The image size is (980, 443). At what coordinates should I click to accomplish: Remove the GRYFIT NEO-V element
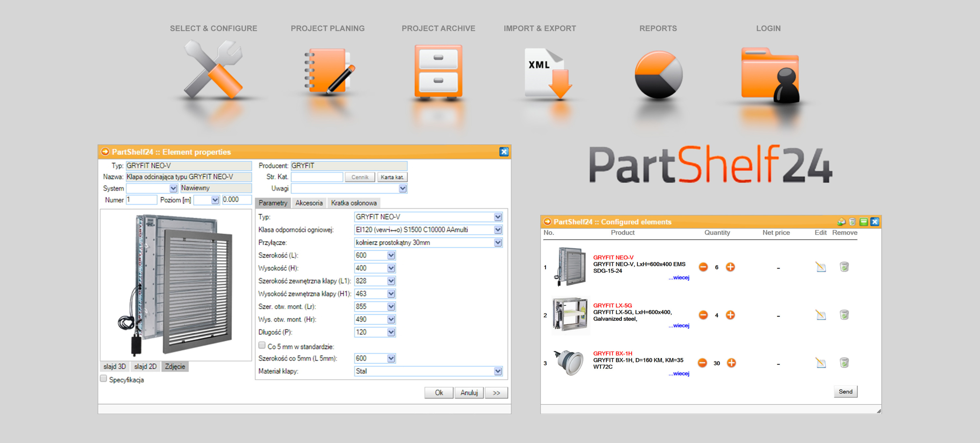tap(844, 267)
